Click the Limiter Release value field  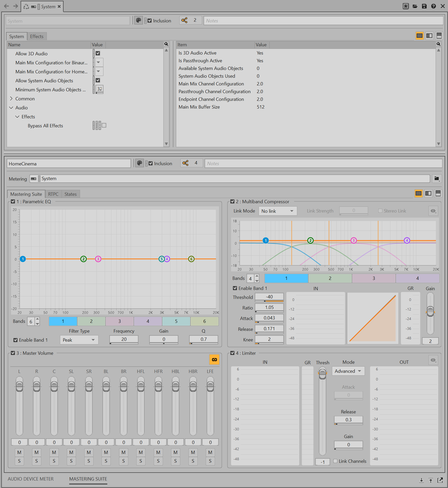tap(348, 420)
